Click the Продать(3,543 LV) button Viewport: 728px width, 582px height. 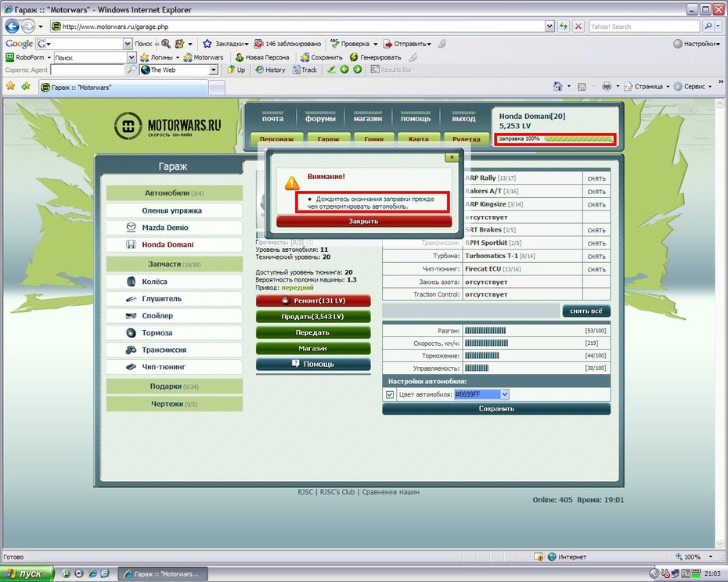[x=313, y=317]
